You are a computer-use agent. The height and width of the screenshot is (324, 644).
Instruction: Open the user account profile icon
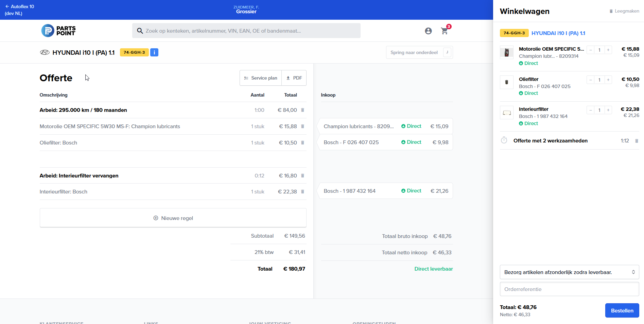(428, 31)
